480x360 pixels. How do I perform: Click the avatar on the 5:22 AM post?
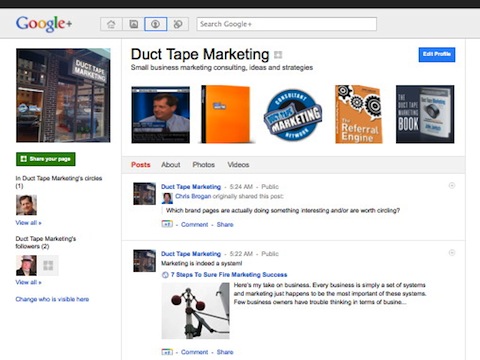144,261
